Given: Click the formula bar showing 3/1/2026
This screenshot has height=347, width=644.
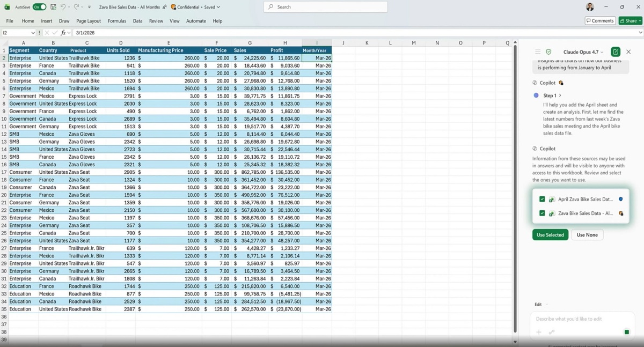Looking at the screenshot, I should click(354, 33).
